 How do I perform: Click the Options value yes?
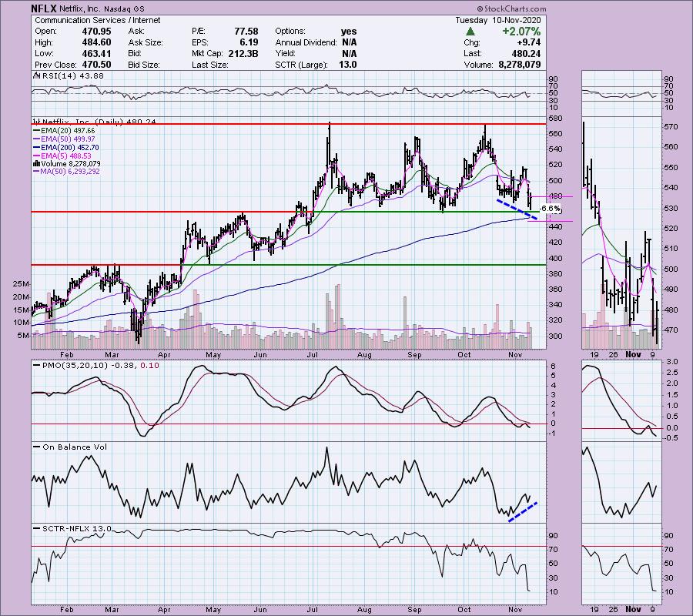[349, 32]
